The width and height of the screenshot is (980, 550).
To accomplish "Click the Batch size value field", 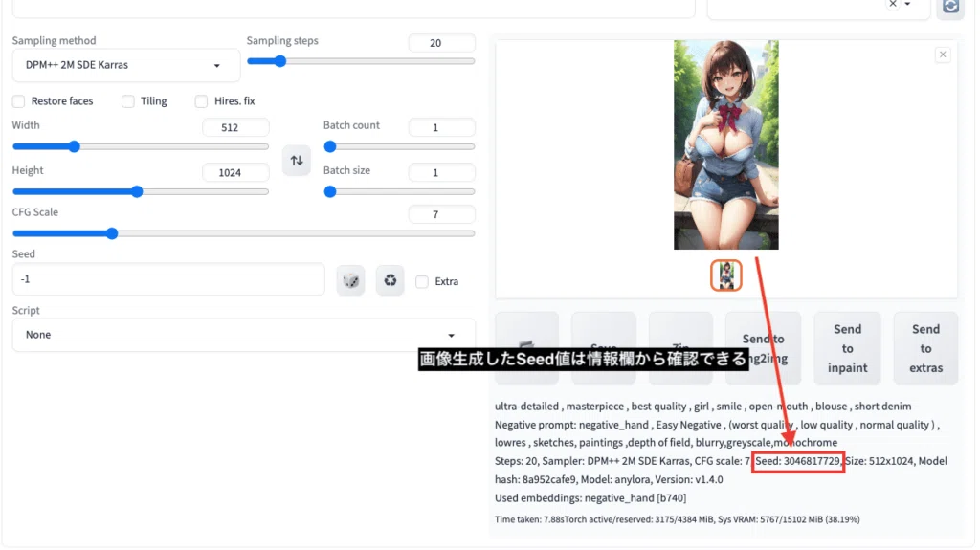I will (441, 172).
